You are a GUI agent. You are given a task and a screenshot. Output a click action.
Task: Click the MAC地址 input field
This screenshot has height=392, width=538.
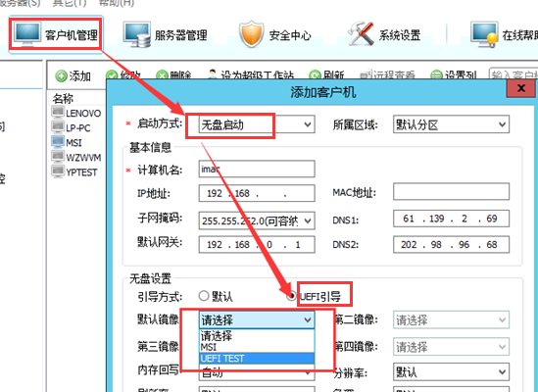click(x=451, y=191)
